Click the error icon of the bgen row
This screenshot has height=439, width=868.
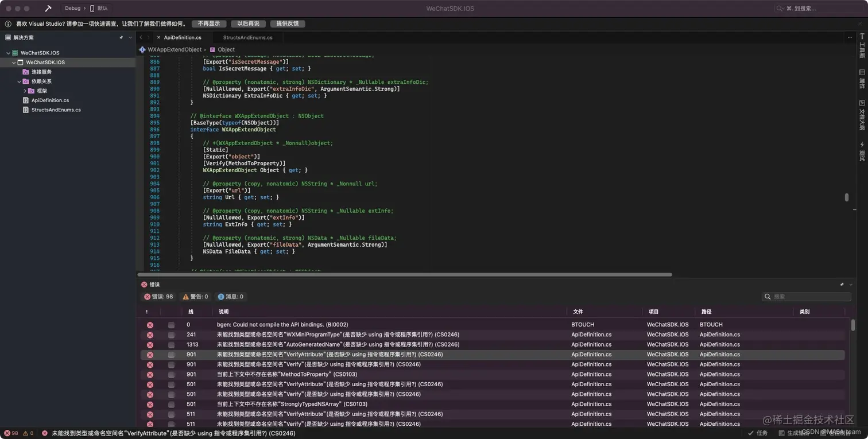(150, 325)
